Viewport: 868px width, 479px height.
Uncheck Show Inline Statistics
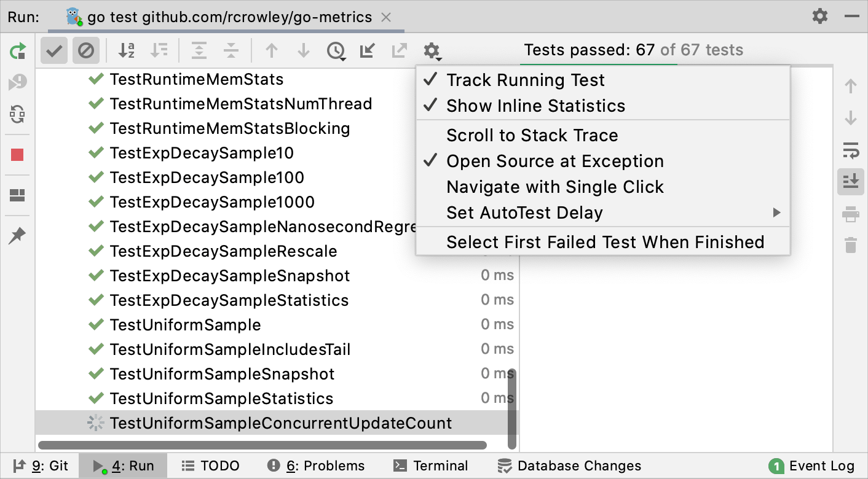[x=537, y=106]
